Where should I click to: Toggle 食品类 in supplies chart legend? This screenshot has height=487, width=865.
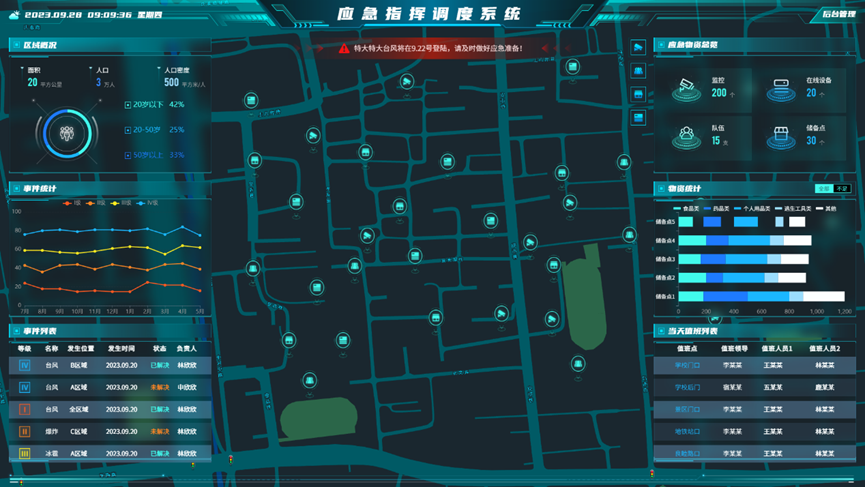686,208
